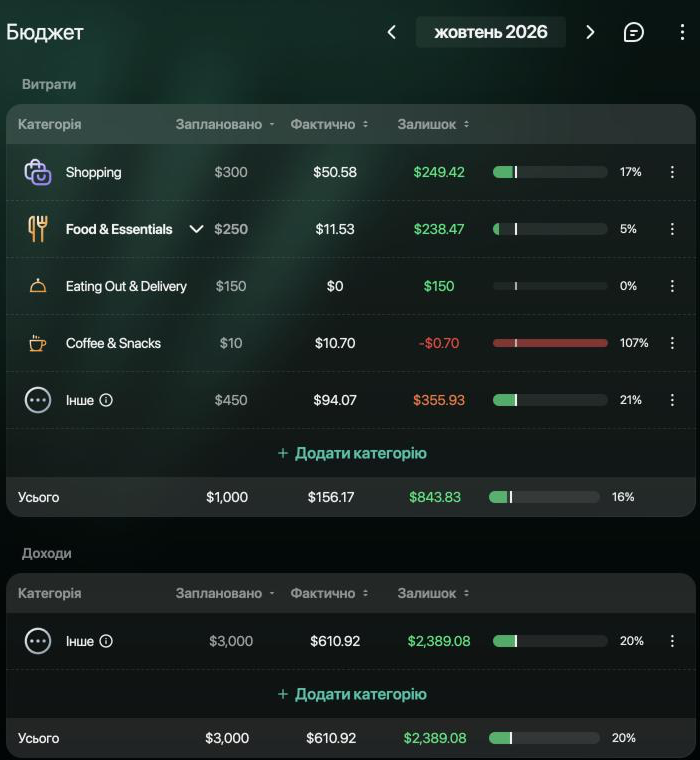This screenshot has width=700, height=760.
Task: Sort expenses by the Заплановано column
Action: tap(225, 125)
